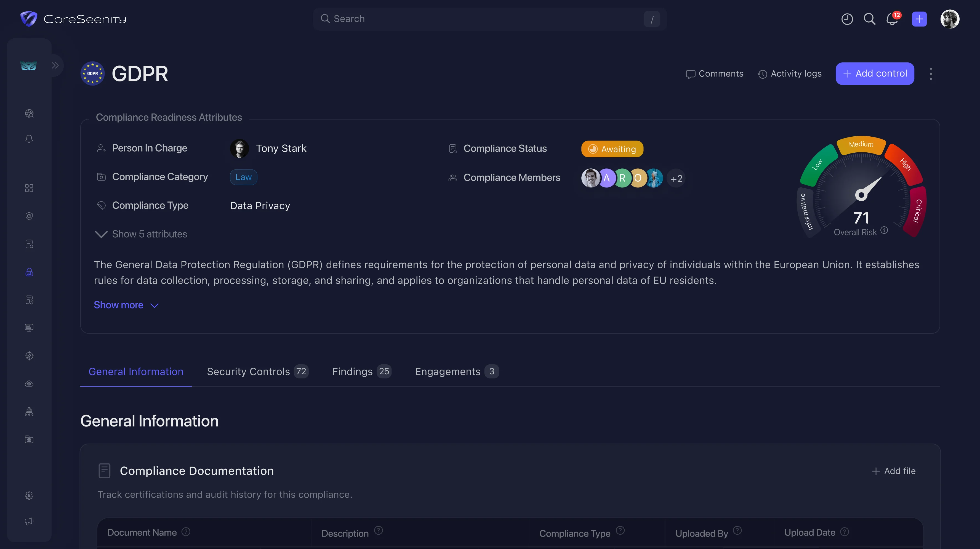Viewport: 980px width, 549px height.
Task: Open the three-dot more options menu
Action: click(931, 74)
